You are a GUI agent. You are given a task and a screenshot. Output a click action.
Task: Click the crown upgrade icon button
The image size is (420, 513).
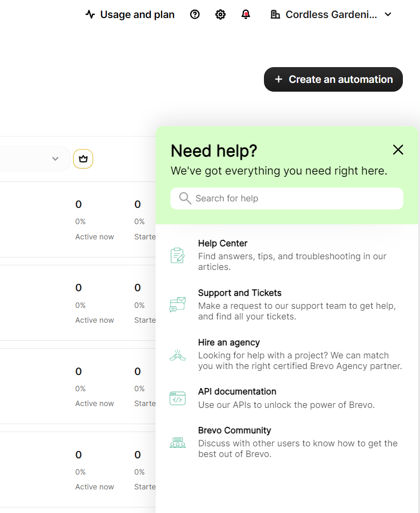[83, 158]
